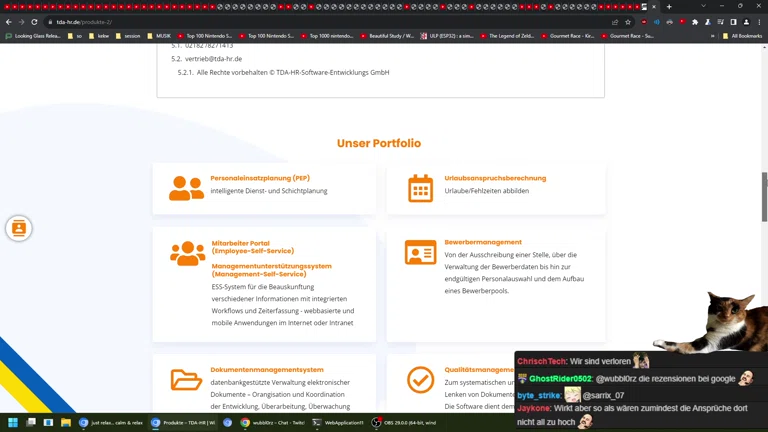The height and width of the screenshot is (432, 768).
Task: Toggle the browser side panel
Action: click(x=733, y=22)
